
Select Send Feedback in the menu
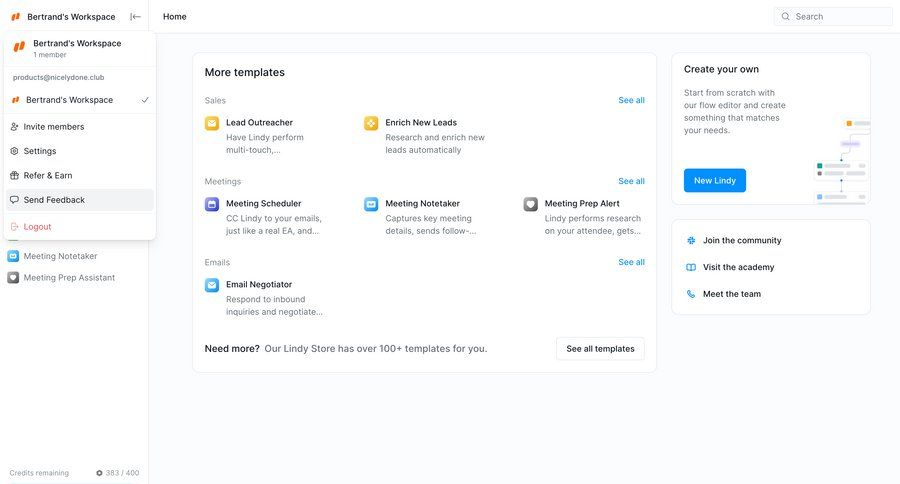tap(79, 200)
